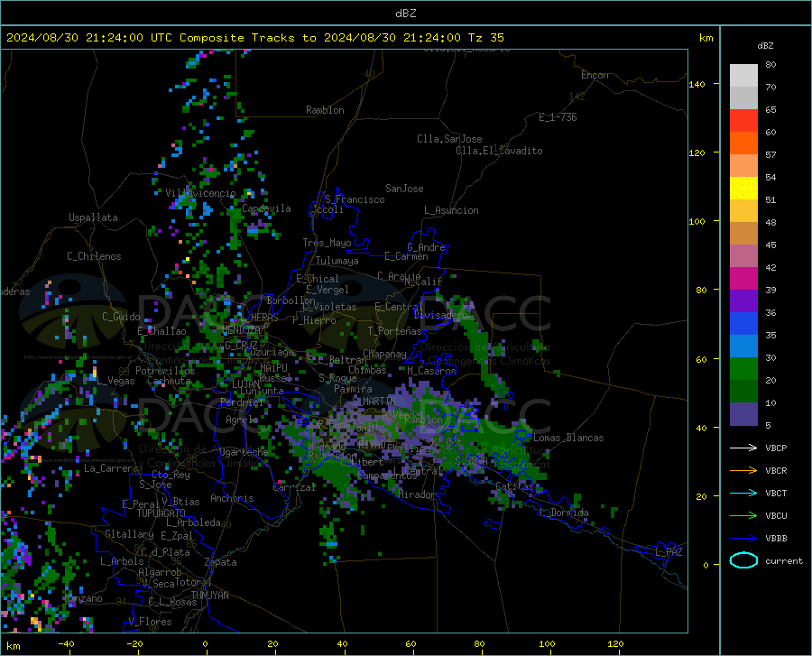Click the -40 km tick on horizontal axis
The width and height of the screenshot is (812, 656).
coord(66,643)
